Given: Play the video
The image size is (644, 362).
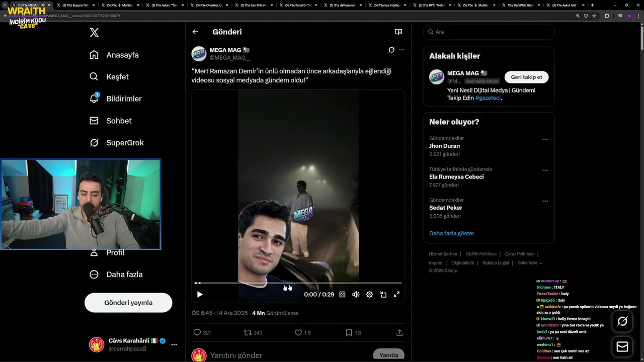Looking at the screenshot, I should click(200, 295).
